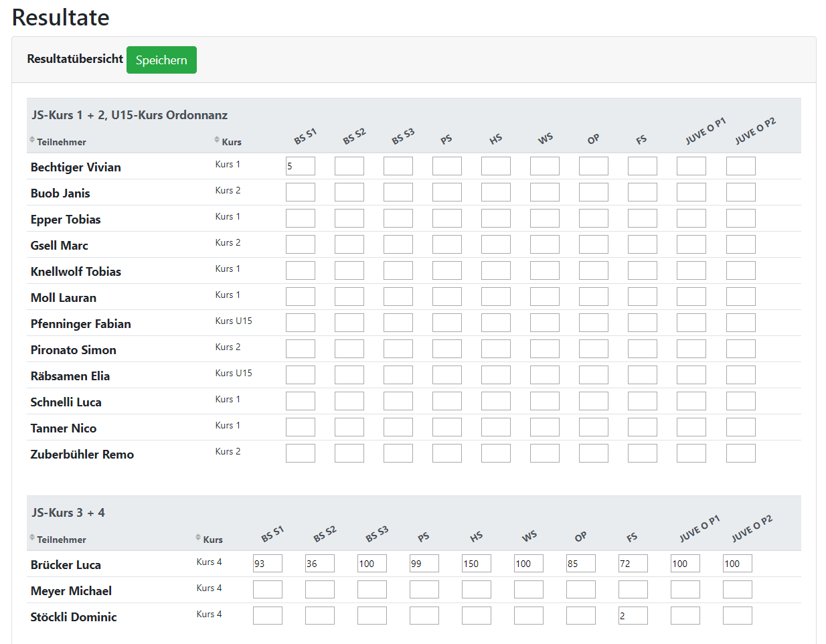Focus BS S2 input for Buob Janis
Image resolution: width=826 pixels, height=644 pixels.
pyautogui.click(x=349, y=192)
